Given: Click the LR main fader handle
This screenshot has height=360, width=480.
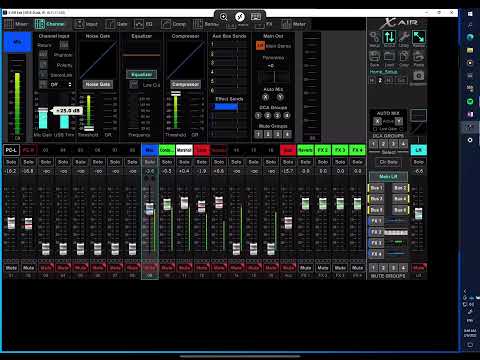Looking at the screenshot, I should tap(419, 214).
